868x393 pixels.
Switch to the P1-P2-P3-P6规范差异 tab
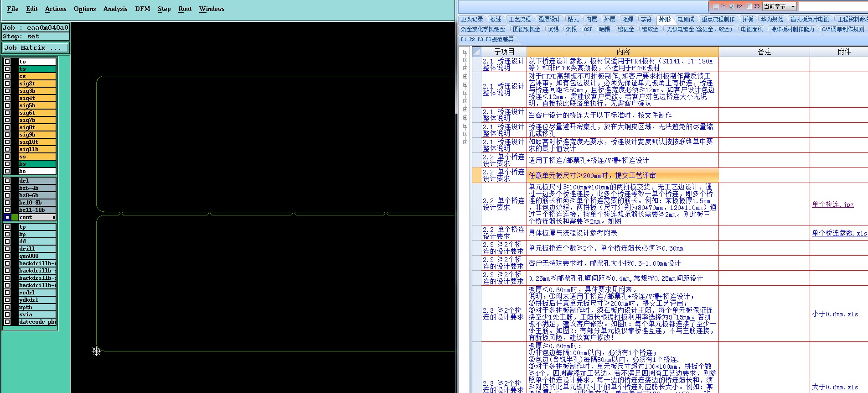tap(487, 39)
